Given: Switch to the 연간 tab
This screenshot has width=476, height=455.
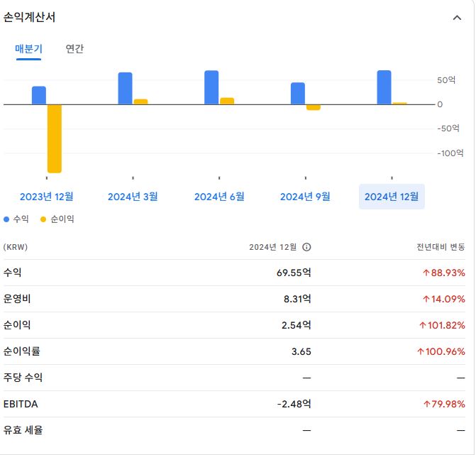Looking at the screenshot, I should click(x=74, y=48).
